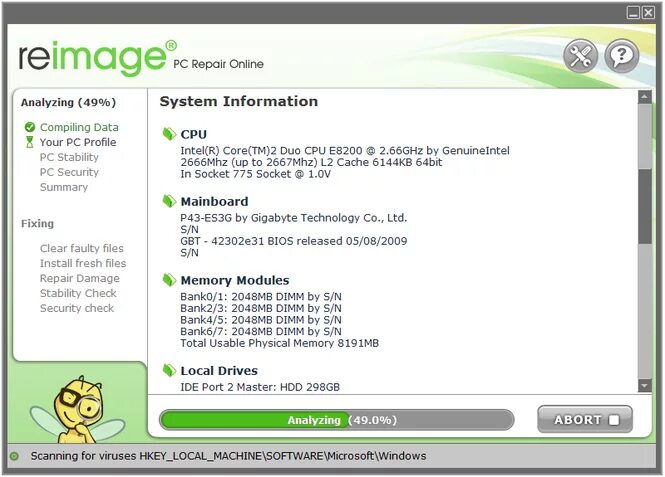Close the Reimage window

point(648,13)
